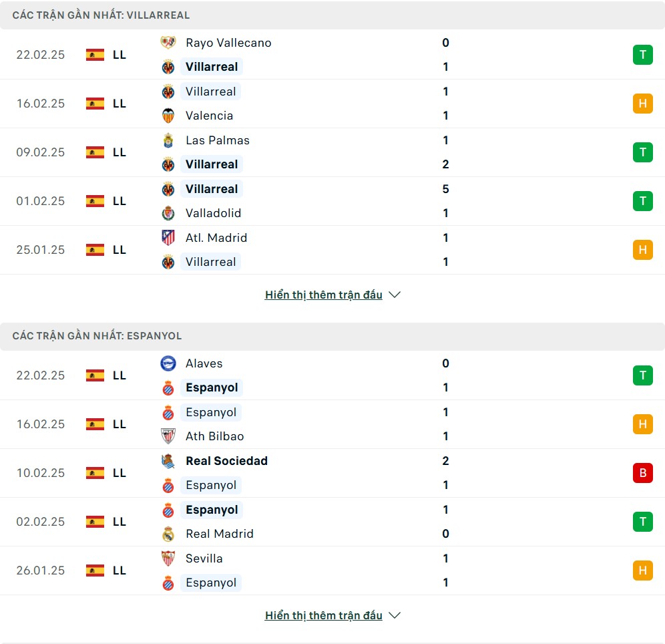This screenshot has width=665, height=644.
Task: Click orange H badge for Sevilla–Espanyol match
Action: pyautogui.click(x=642, y=571)
